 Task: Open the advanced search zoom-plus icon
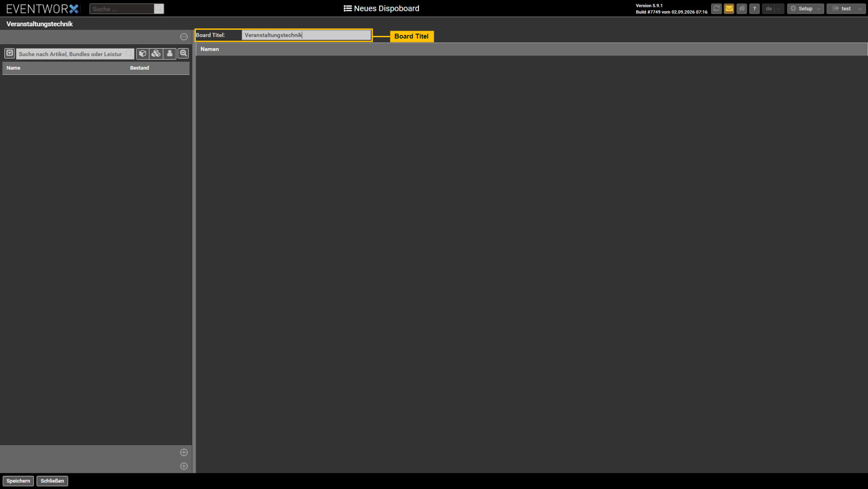click(x=183, y=53)
